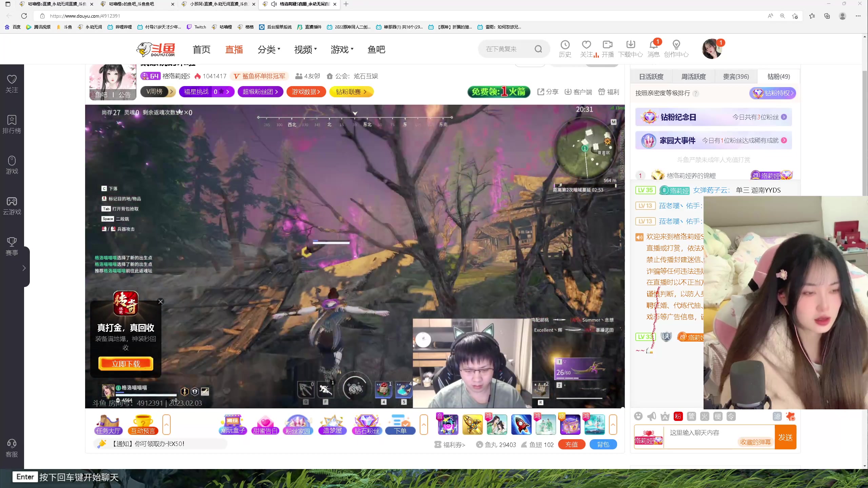Click the orange 发送 send button
The width and height of the screenshot is (868, 488).
785,437
